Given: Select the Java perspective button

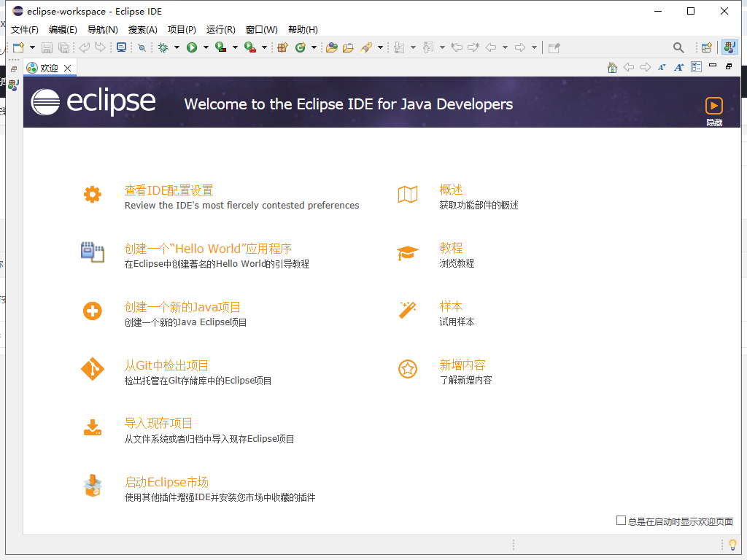Looking at the screenshot, I should [x=729, y=47].
